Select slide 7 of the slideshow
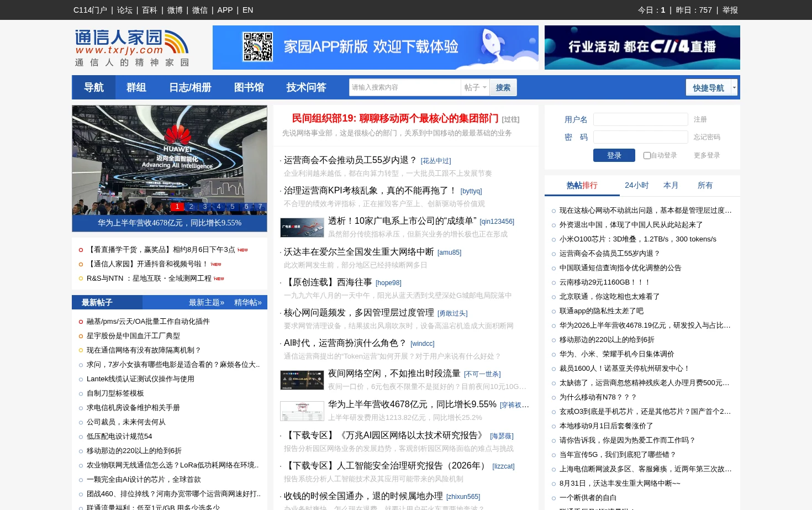Image resolution: width=812 pixels, height=510 pixels. click(x=260, y=207)
